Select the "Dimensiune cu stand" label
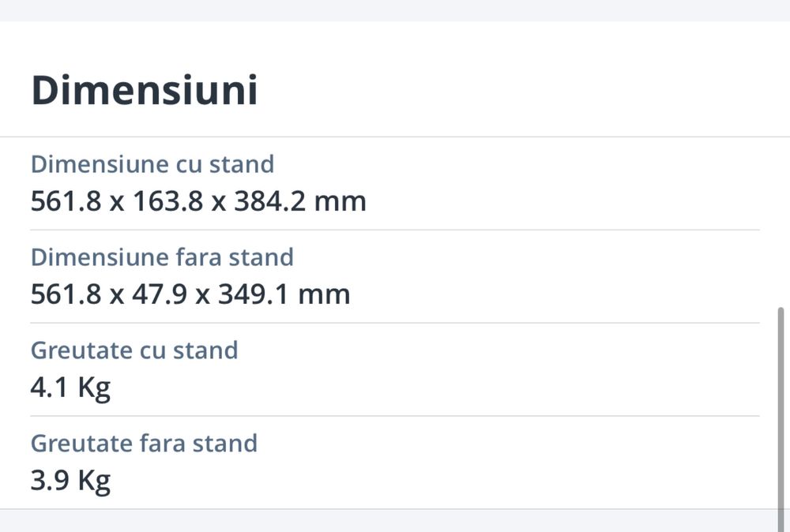 coord(152,164)
